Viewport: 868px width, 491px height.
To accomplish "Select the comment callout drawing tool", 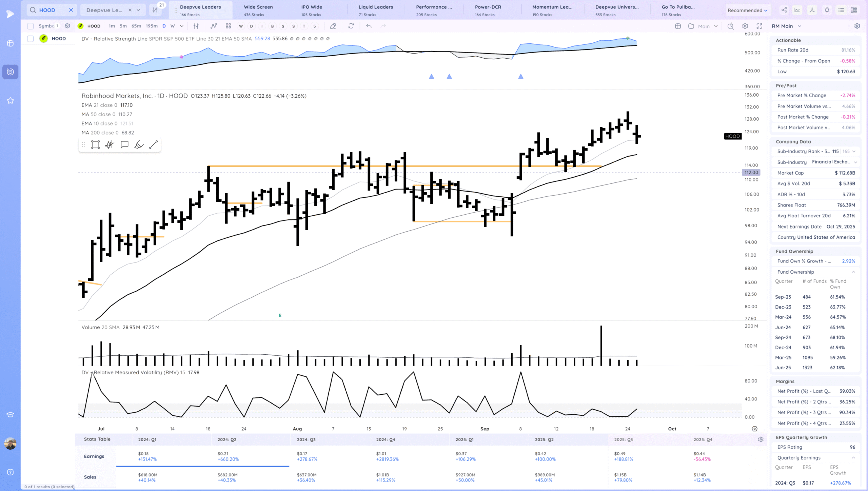I will (124, 145).
